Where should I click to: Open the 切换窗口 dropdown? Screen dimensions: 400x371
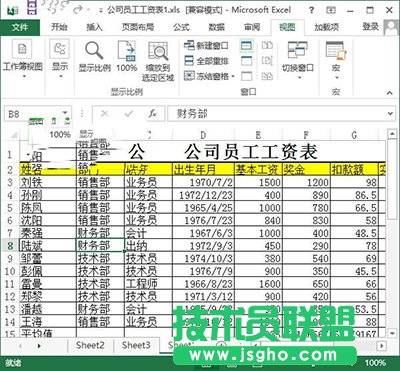pyautogui.click(x=298, y=61)
